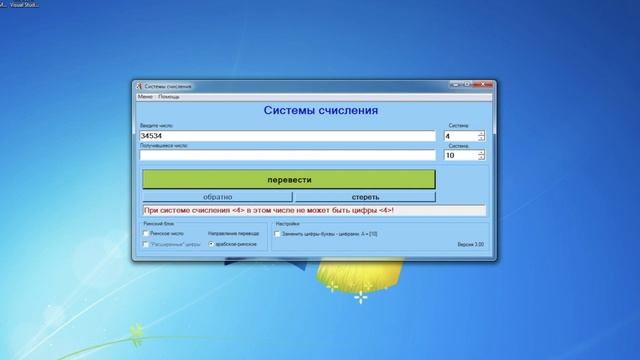The height and width of the screenshot is (360, 640).
Task: Click the source system field showing 4
Action: pyautogui.click(x=460, y=136)
